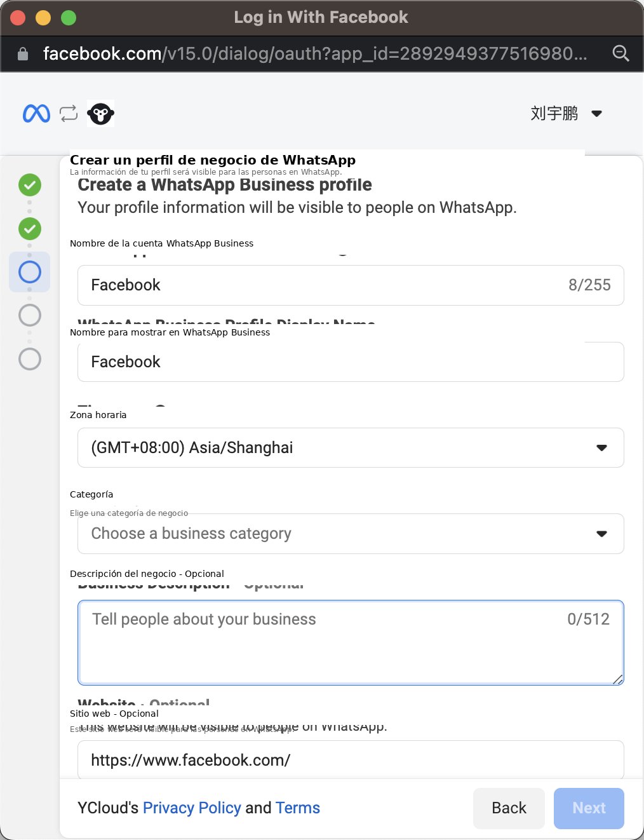Click the WhatsApp Business account name field

click(351, 285)
